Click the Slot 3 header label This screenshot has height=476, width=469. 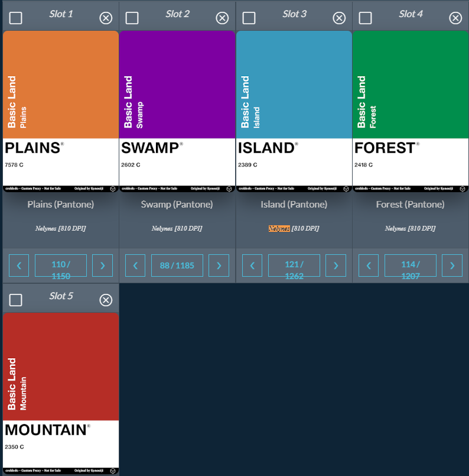pos(294,14)
